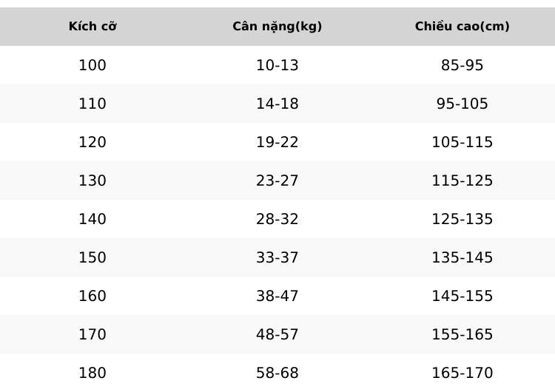Click the size 140 cell

[92, 220]
